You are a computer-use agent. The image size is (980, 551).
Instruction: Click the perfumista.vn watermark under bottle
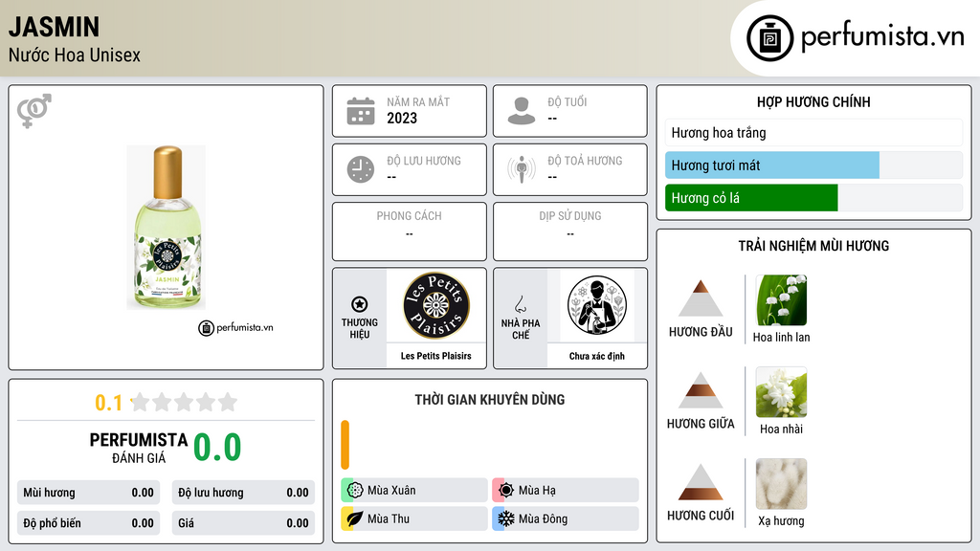coord(235,327)
